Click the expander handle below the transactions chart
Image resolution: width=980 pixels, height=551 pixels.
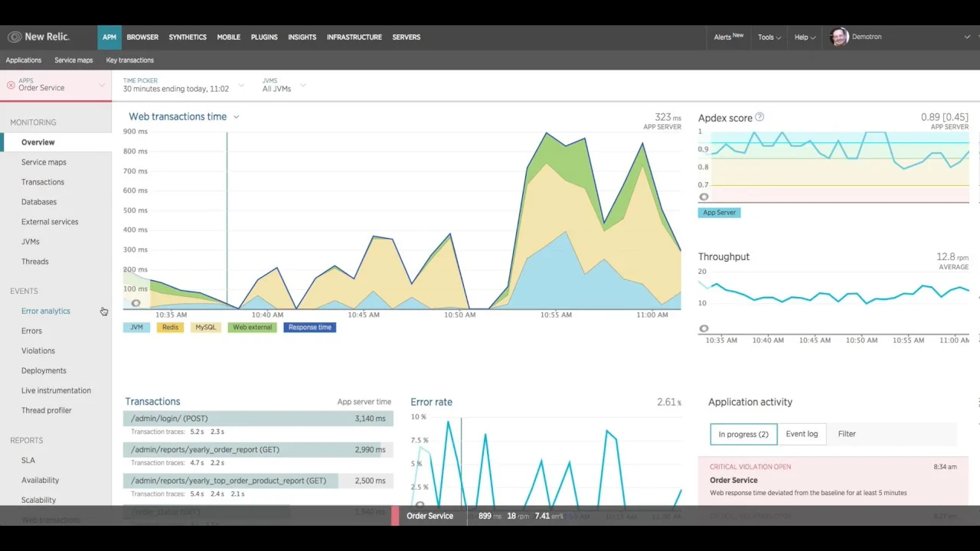click(x=136, y=303)
